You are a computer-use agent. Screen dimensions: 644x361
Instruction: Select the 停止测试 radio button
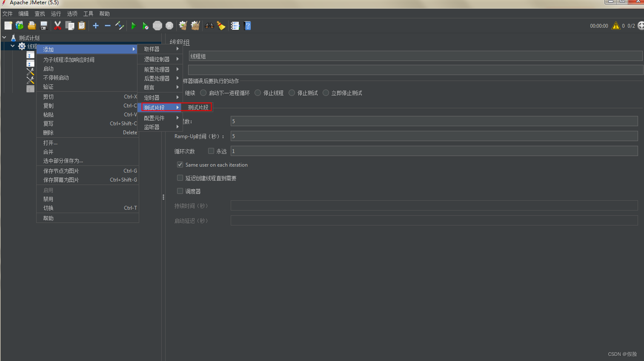click(292, 92)
